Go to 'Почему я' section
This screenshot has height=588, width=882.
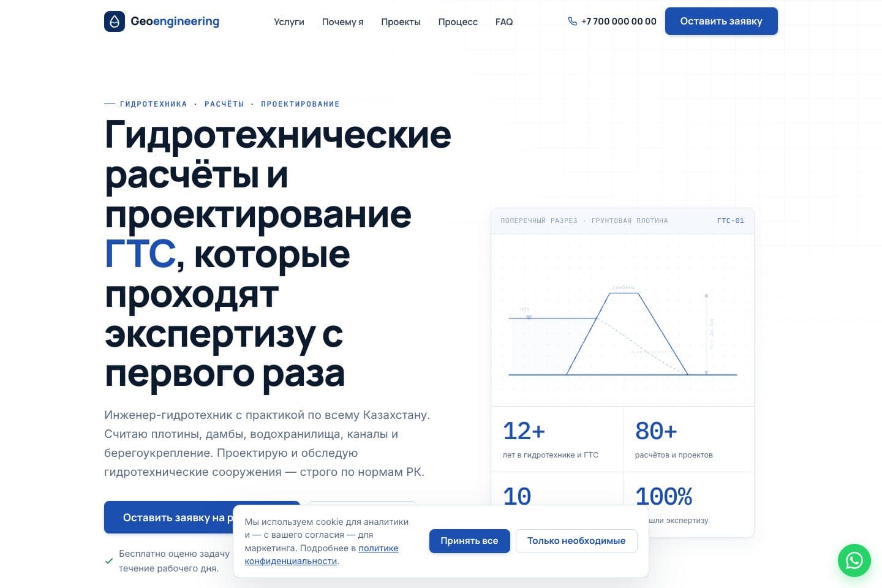[x=342, y=21]
